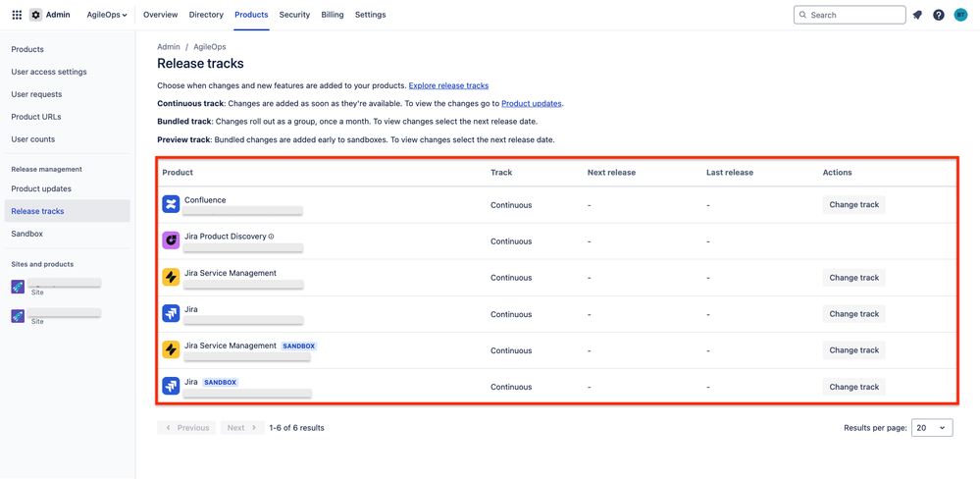
Task: Open the Settings tab
Action: 371,15
